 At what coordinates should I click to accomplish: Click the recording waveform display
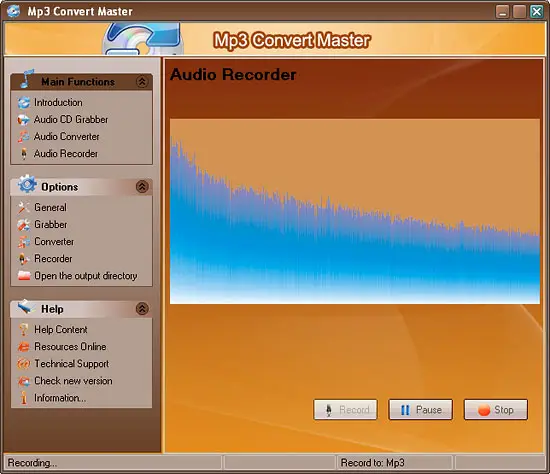[x=355, y=211]
